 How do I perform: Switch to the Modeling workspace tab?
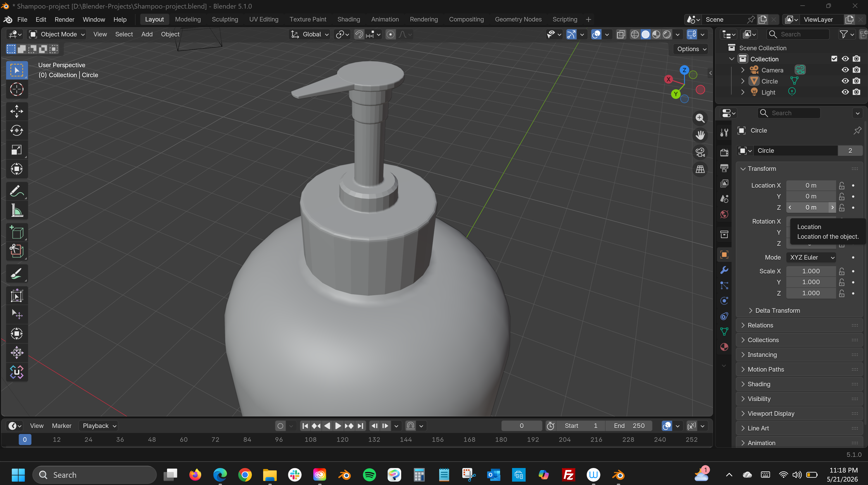pyautogui.click(x=188, y=19)
